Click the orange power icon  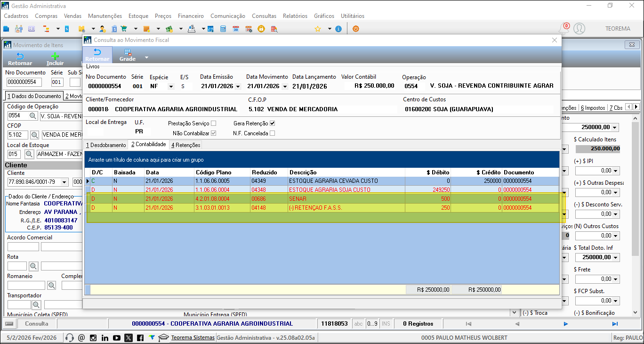point(356,29)
